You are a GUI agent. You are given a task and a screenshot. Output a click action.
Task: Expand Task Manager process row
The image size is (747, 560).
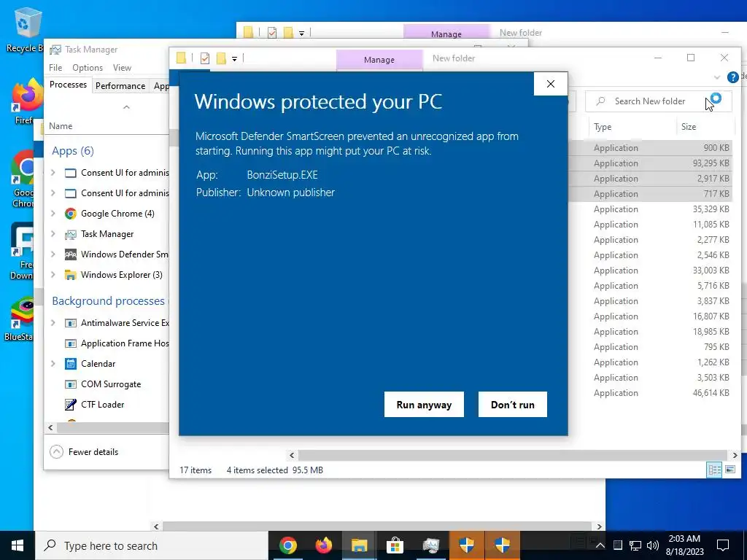(53, 234)
